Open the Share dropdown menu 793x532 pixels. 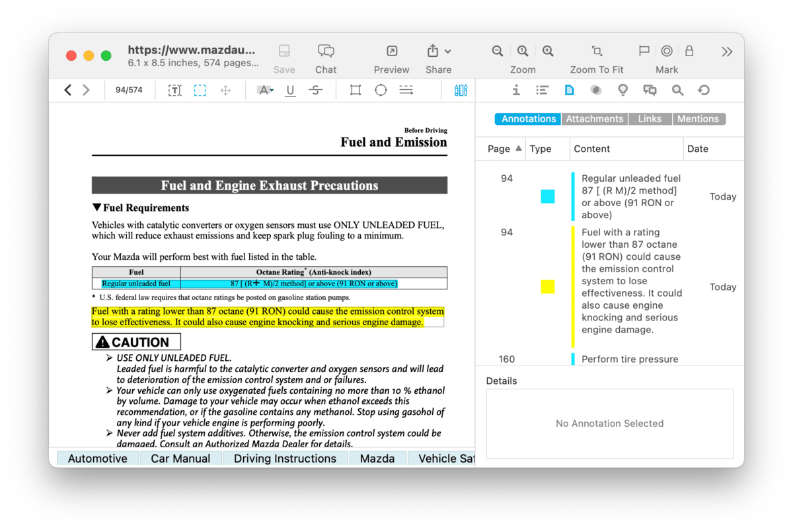click(x=438, y=52)
